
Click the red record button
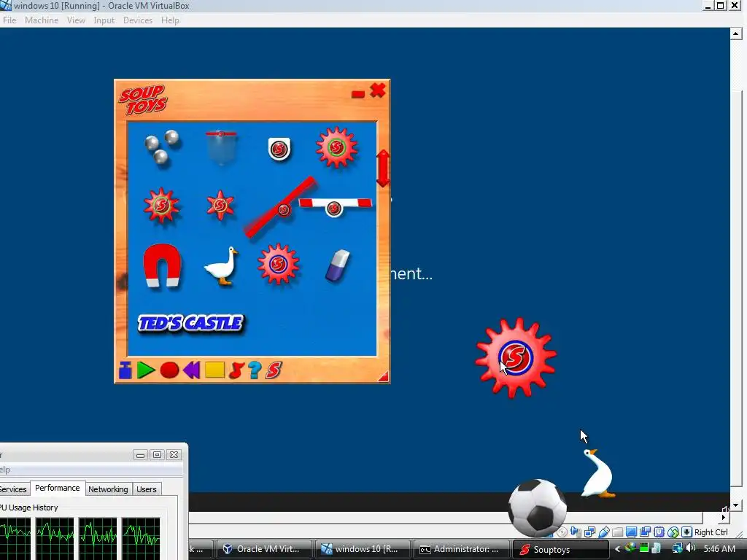pos(169,370)
